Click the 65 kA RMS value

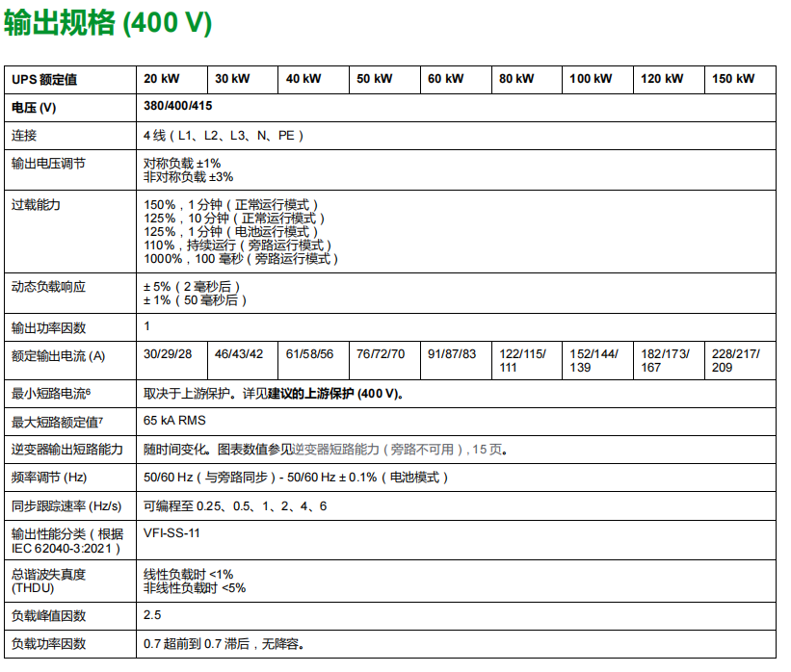point(174,421)
